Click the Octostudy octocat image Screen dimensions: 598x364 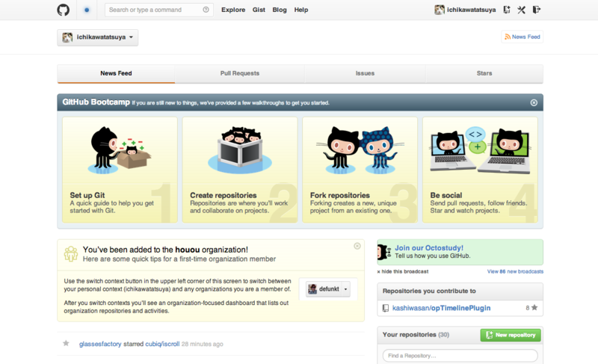(384, 253)
